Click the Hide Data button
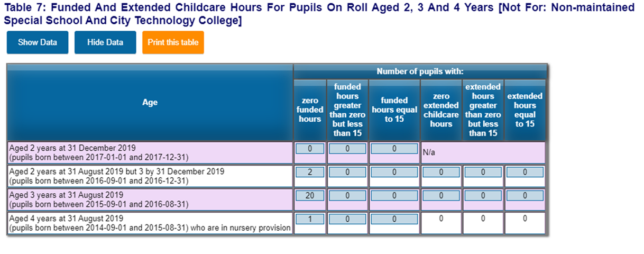The height and width of the screenshot is (254, 644). [105, 42]
